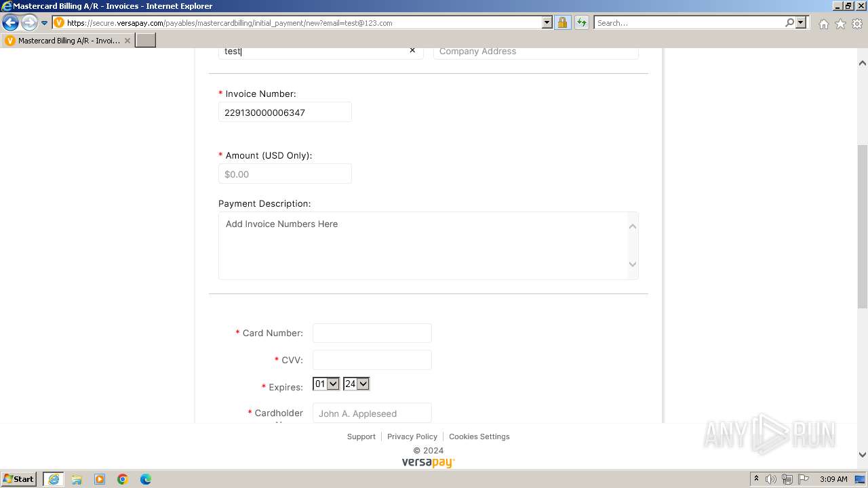The image size is (868, 488).
Task: Open the media player taskbar icon
Action: tap(100, 479)
